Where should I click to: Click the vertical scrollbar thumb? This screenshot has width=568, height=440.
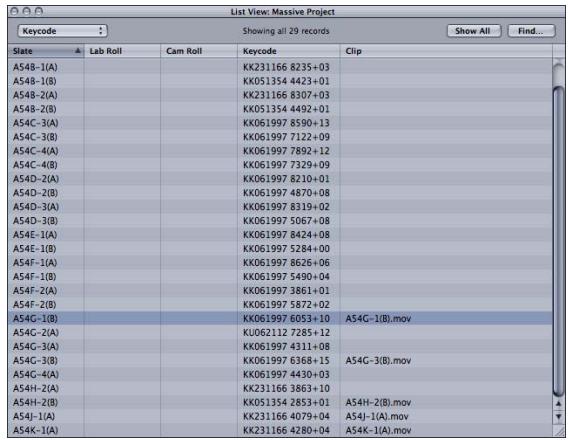click(559, 242)
